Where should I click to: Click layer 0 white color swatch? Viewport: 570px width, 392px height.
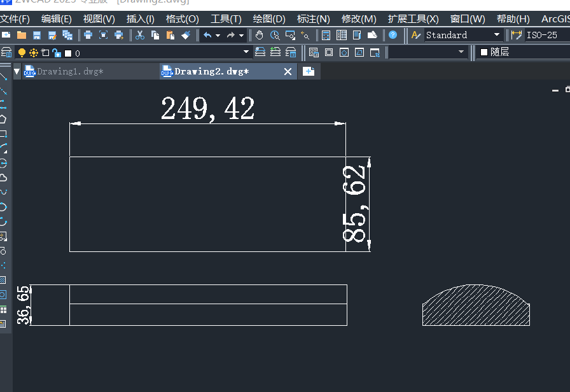[x=68, y=53]
